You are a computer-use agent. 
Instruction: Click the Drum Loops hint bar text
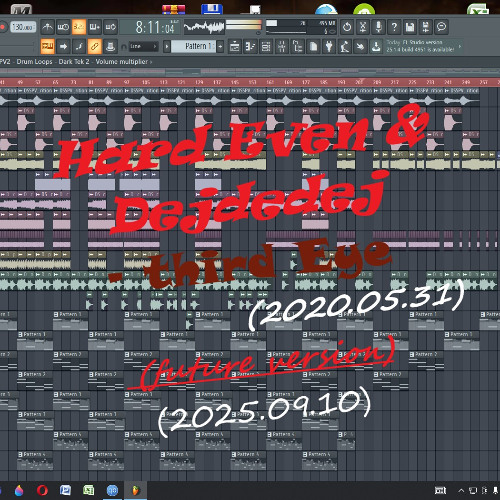tap(34, 62)
